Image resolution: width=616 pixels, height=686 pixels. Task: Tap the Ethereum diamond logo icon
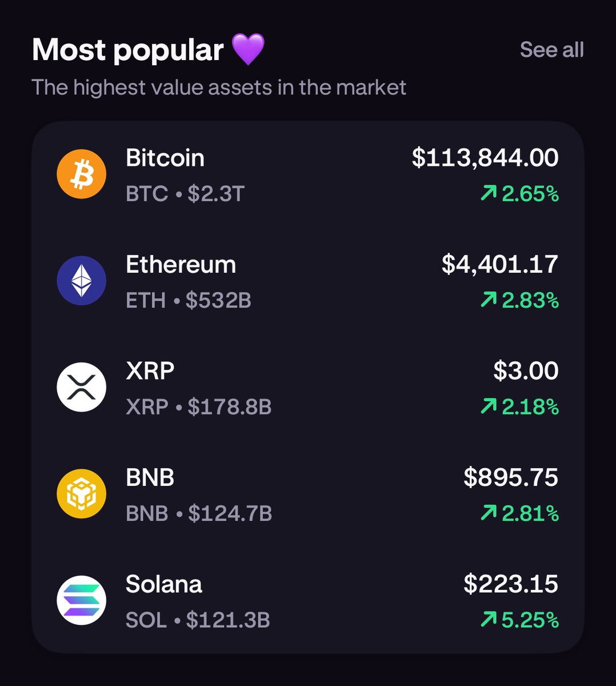[x=82, y=280]
